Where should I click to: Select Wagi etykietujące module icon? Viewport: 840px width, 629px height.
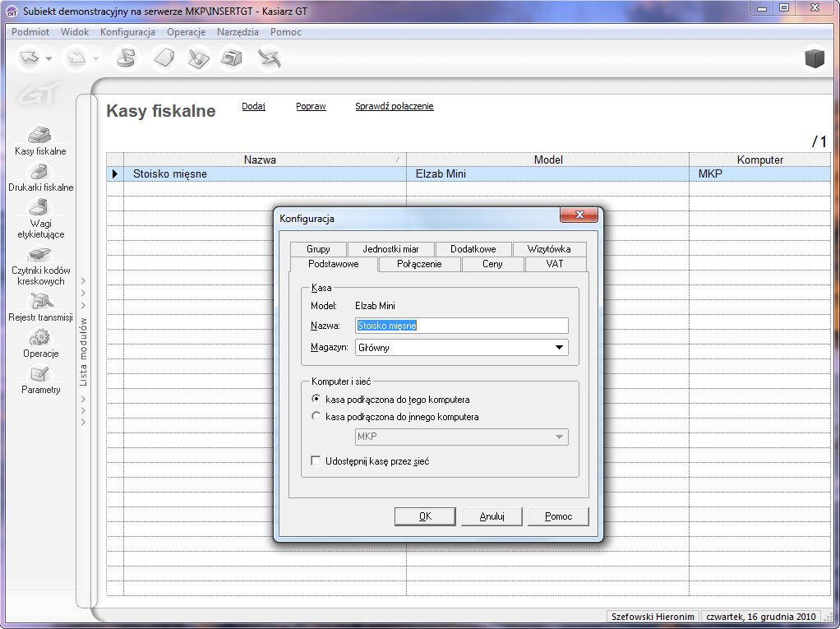(40, 207)
